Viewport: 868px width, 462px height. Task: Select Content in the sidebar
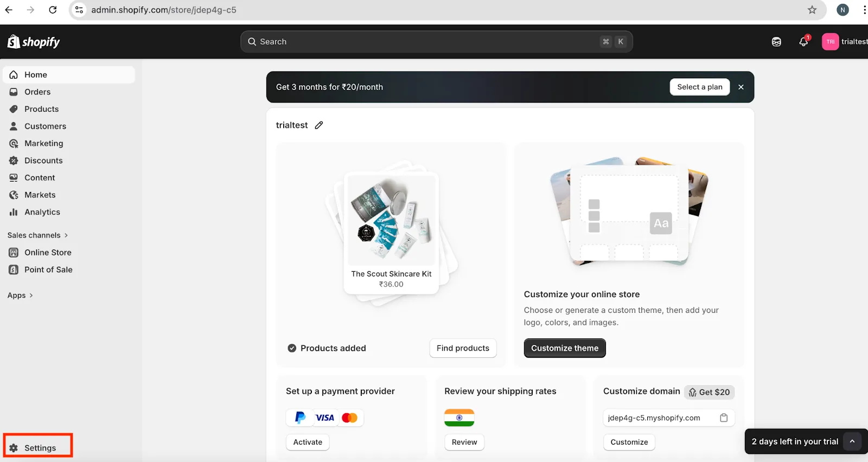(x=69, y=178)
